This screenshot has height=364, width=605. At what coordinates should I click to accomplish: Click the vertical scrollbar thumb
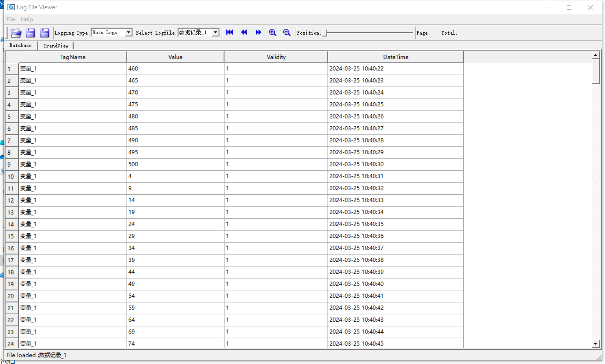coord(596,71)
